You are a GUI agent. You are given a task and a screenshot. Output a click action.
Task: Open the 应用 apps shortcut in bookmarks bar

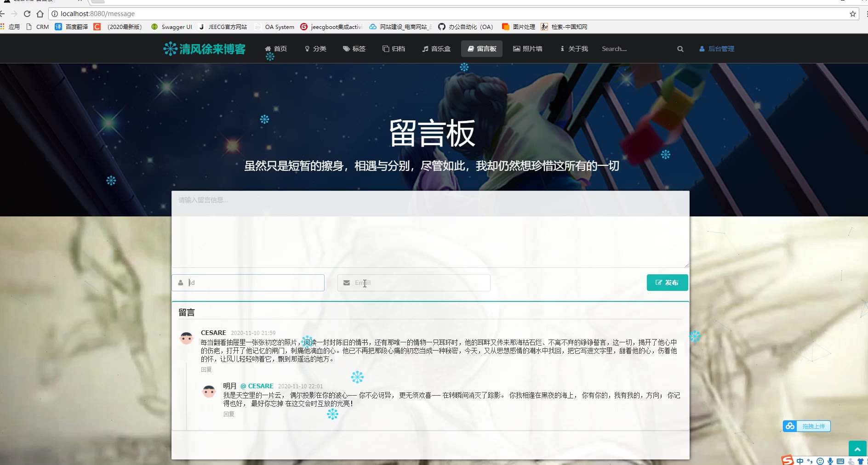click(10, 27)
